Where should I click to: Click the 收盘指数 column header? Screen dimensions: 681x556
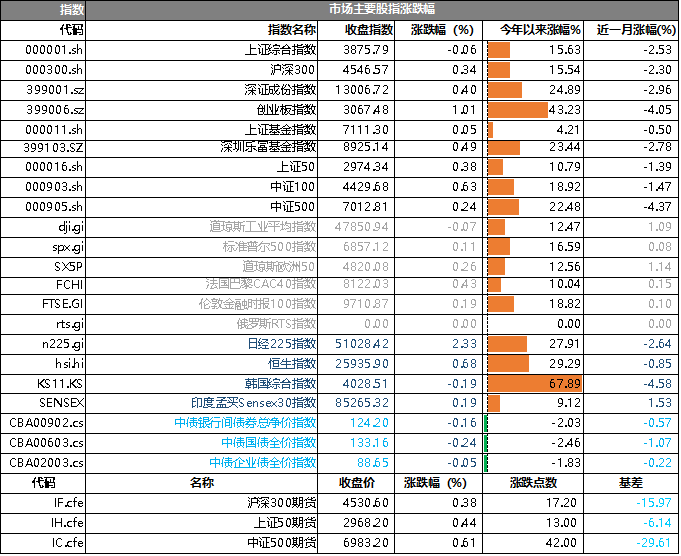click(x=369, y=30)
